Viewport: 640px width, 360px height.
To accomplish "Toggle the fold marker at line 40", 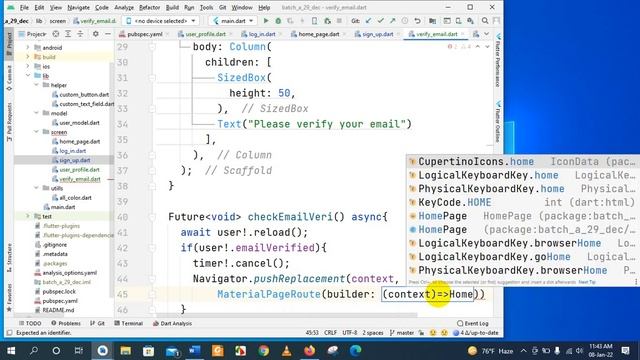I will point(152,217).
